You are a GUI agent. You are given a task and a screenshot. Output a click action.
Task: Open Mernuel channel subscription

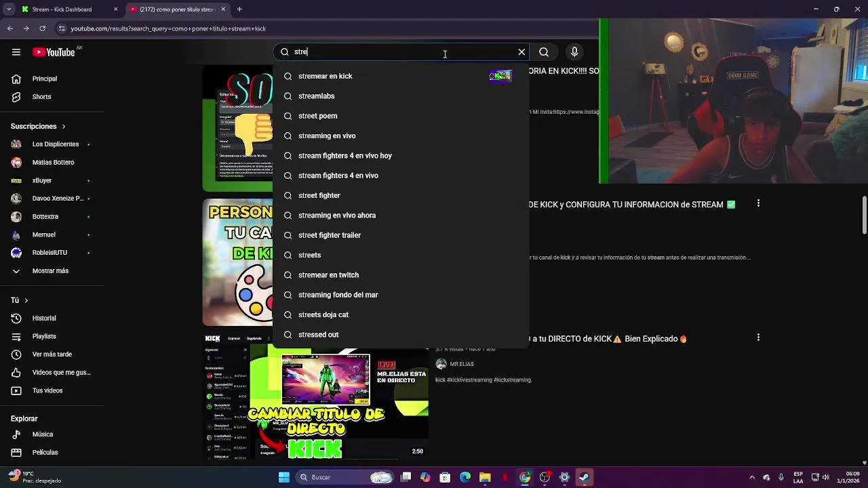click(x=52, y=235)
